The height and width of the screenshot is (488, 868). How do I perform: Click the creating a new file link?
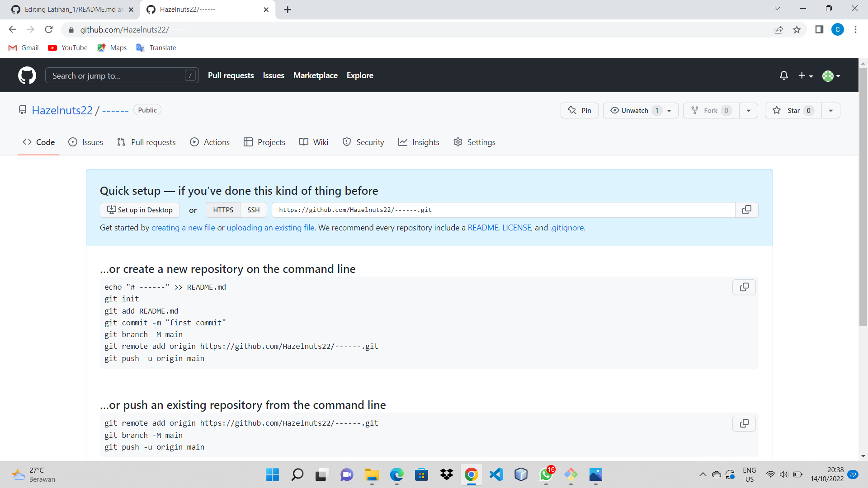pos(183,228)
